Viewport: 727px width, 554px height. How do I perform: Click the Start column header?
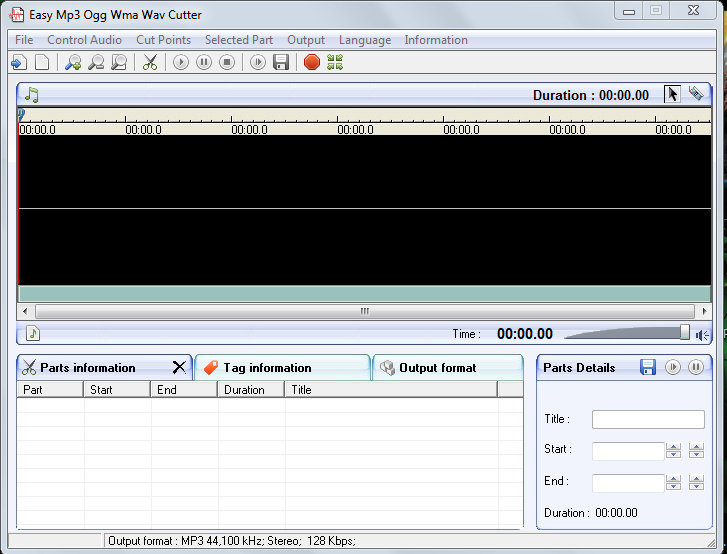117,389
